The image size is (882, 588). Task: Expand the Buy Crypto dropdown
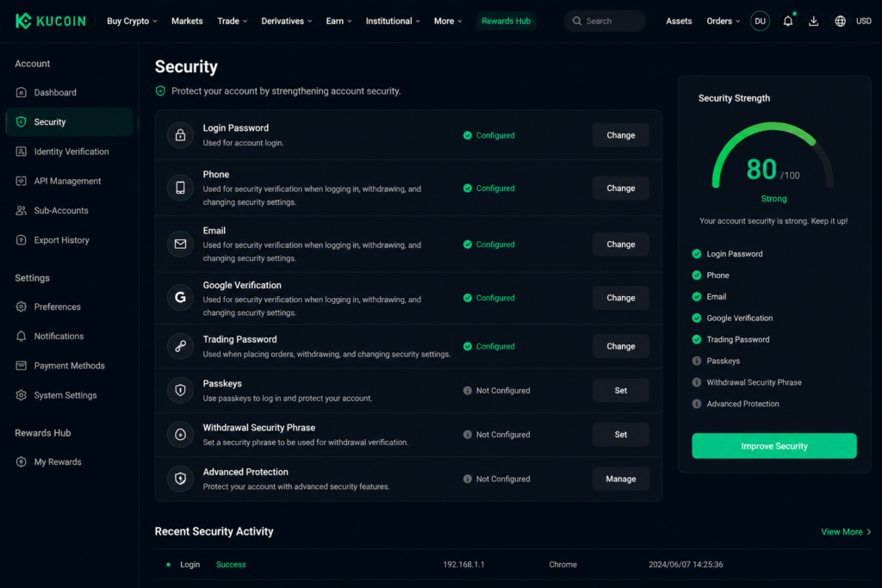click(x=132, y=21)
